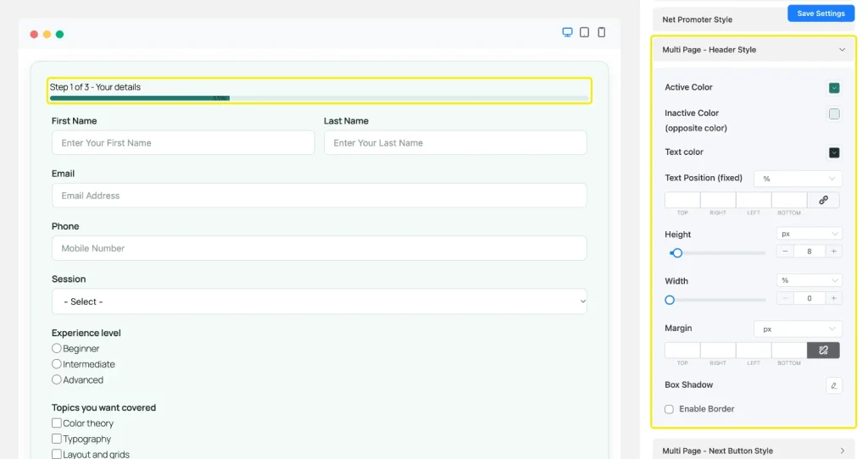
Task: Expand Multi Page - Next Button Style section
Action: pyautogui.click(x=754, y=451)
